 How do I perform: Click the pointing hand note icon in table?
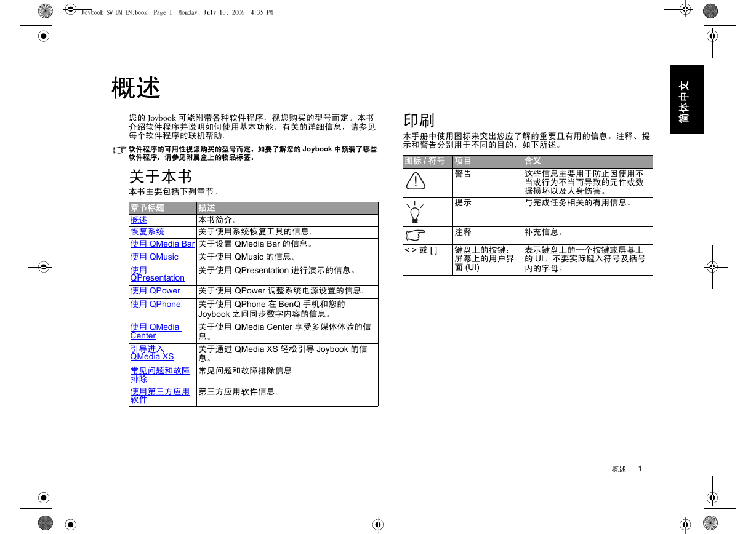416,234
